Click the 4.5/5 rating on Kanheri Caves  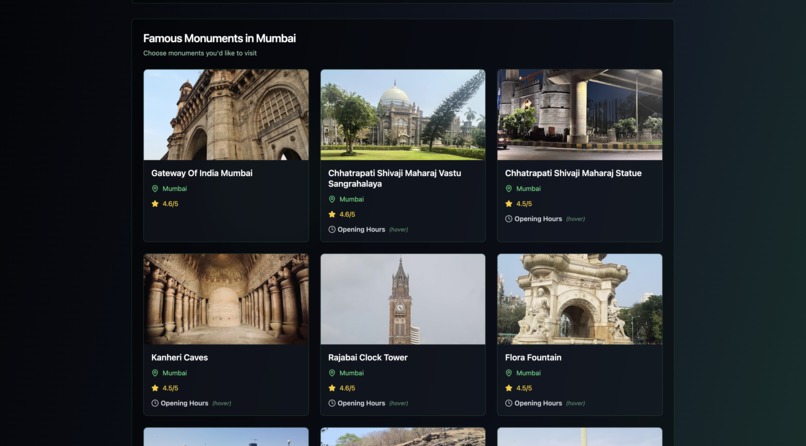pyautogui.click(x=170, y=388)
